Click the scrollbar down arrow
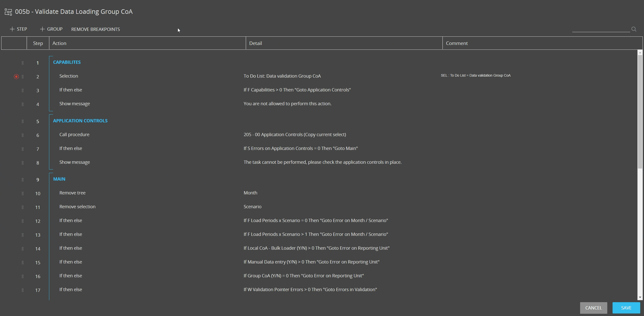644x316 pixels. (x=640, y=298)
